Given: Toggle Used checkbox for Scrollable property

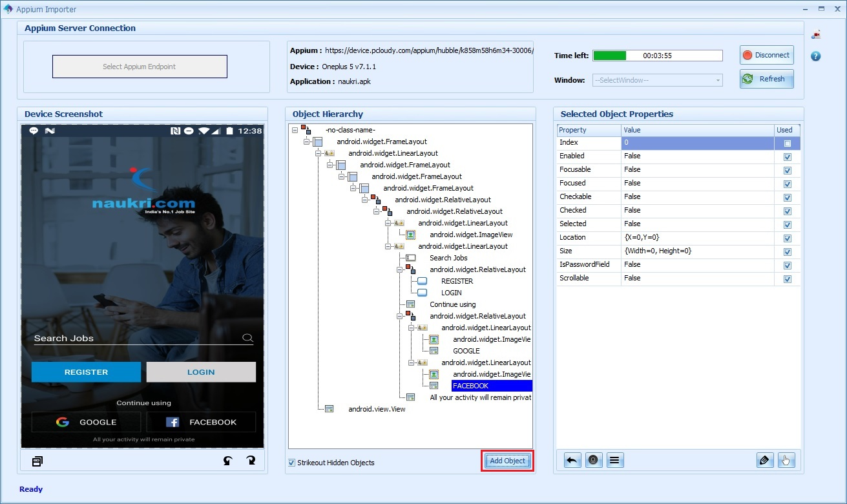Looking at the screenshot, I should click(x=787, y=278).
